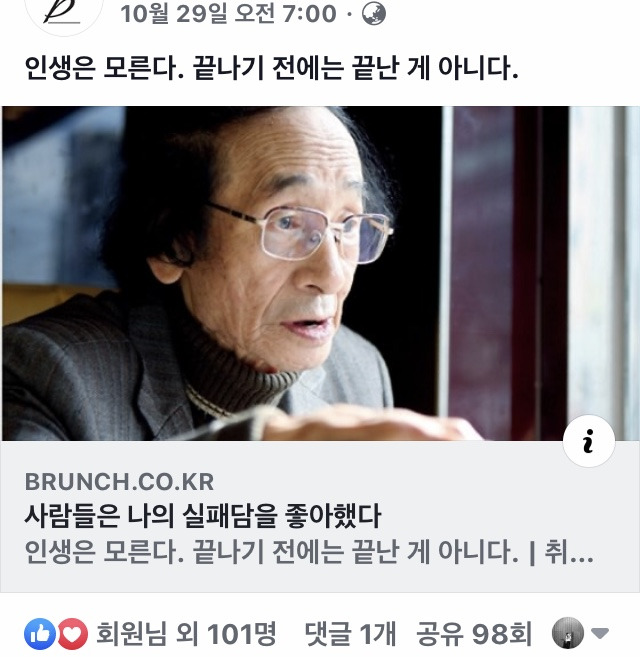Open comments via 댓글 1개
Image resolution: width=640 pixels, height=657 pixels.
coord(350,634)
